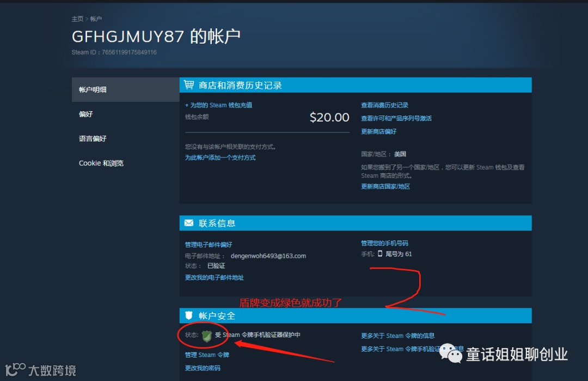Click 更改我的电子邮件地址 link
The width and height of the screenshot is (588, 381).
coord(214,277)
